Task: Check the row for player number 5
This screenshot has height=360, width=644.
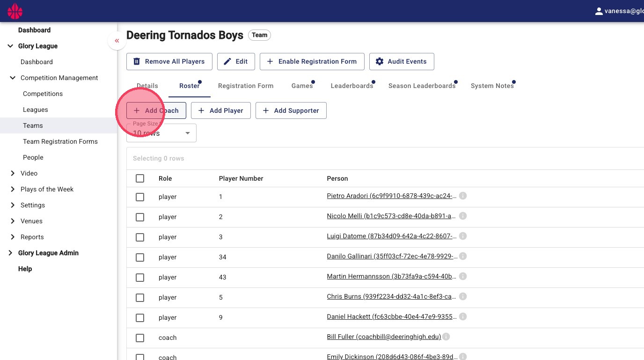Action: [x=140, y=298]
